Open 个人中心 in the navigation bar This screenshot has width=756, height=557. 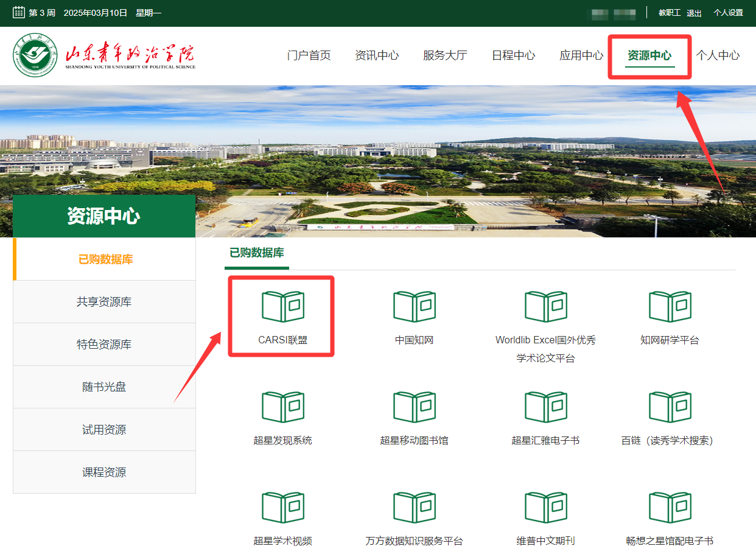[x=718, y=55]
